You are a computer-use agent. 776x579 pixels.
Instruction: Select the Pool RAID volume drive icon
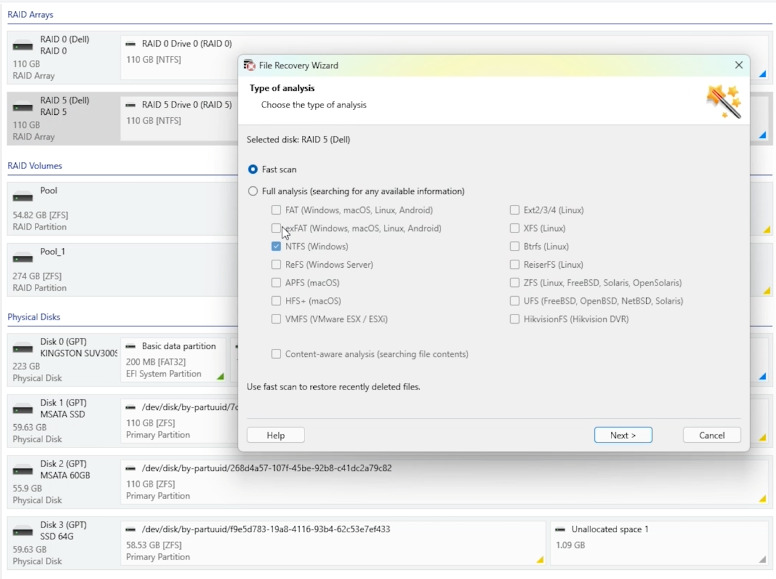pyautogui.click(x=23, y=197)
